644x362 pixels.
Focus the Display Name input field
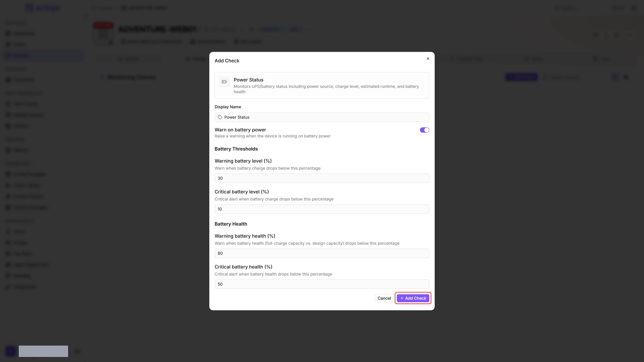(x=322, y=117)
